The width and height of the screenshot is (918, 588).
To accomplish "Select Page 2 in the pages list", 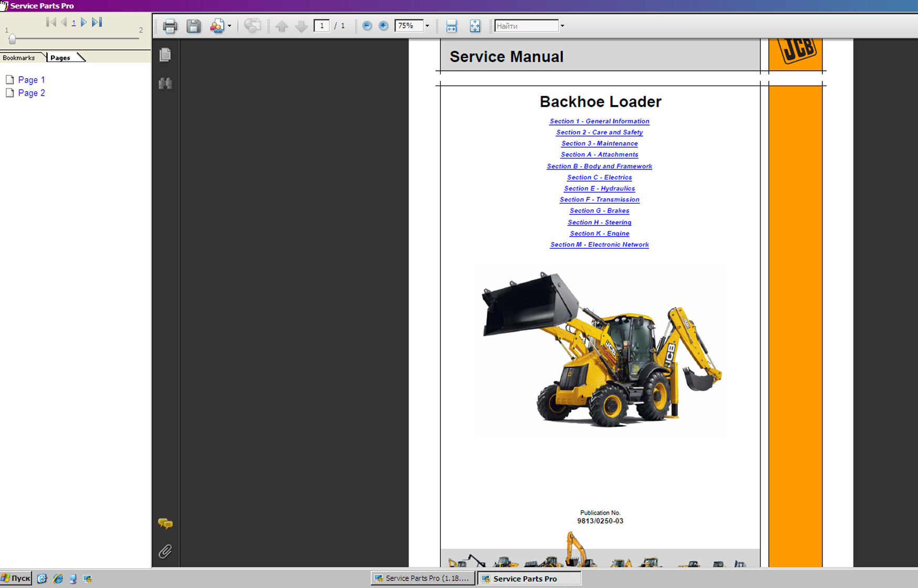I will [x=31, y=93].
